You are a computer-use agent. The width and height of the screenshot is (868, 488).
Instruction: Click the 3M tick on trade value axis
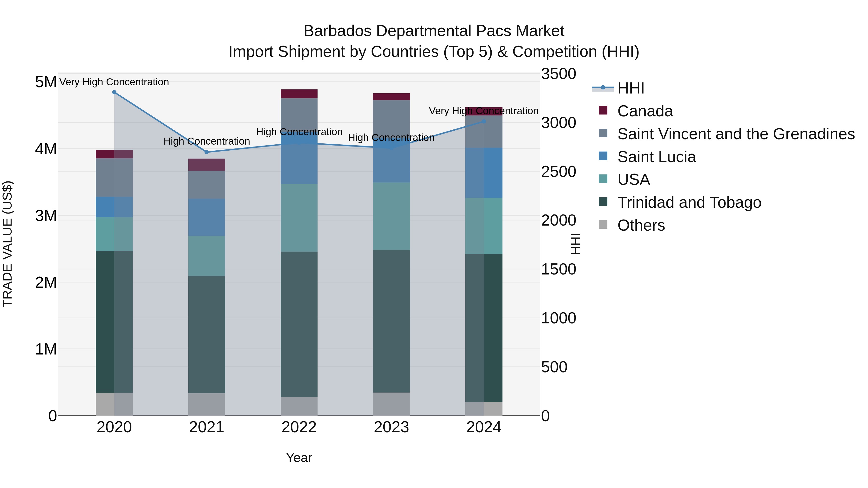pyautogui.click(x=46, y=215)
